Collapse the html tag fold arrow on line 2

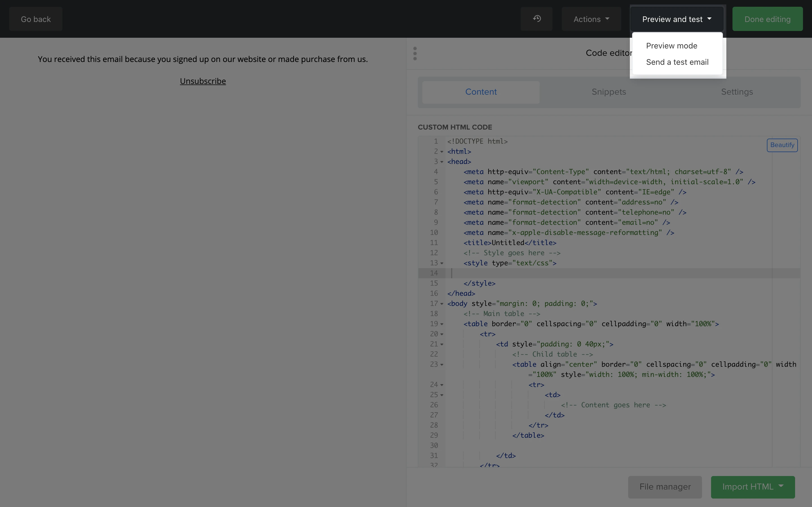[x=442, y=152]
